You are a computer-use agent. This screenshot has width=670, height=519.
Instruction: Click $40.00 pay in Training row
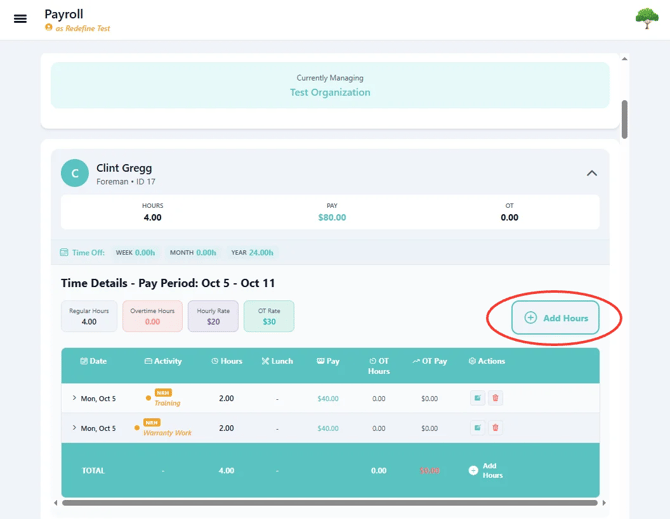coord(328,399)
